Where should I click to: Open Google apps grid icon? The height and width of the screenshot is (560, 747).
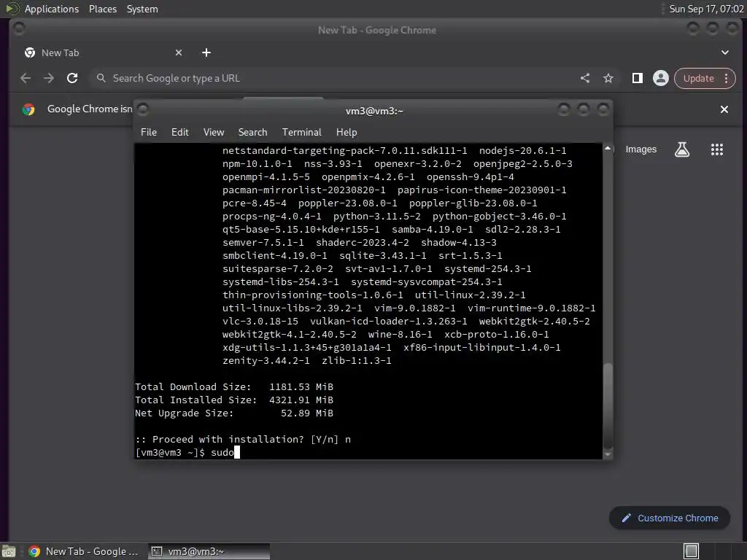pos(717,149)
